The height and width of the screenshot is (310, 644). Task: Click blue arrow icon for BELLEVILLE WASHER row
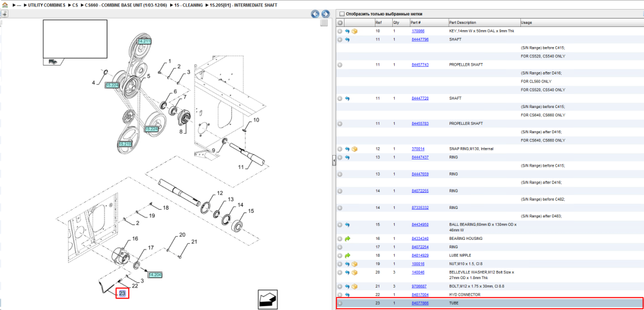(347, 272)
